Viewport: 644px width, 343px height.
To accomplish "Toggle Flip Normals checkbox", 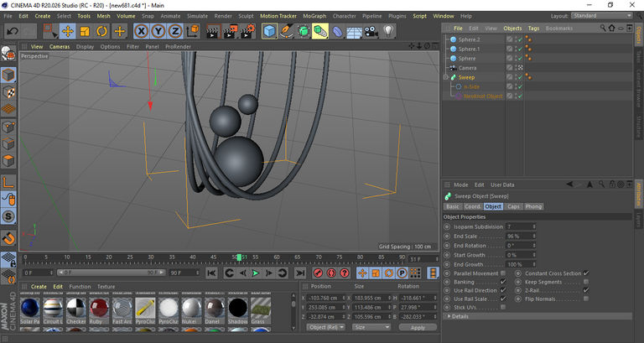I will click(586, 299).
